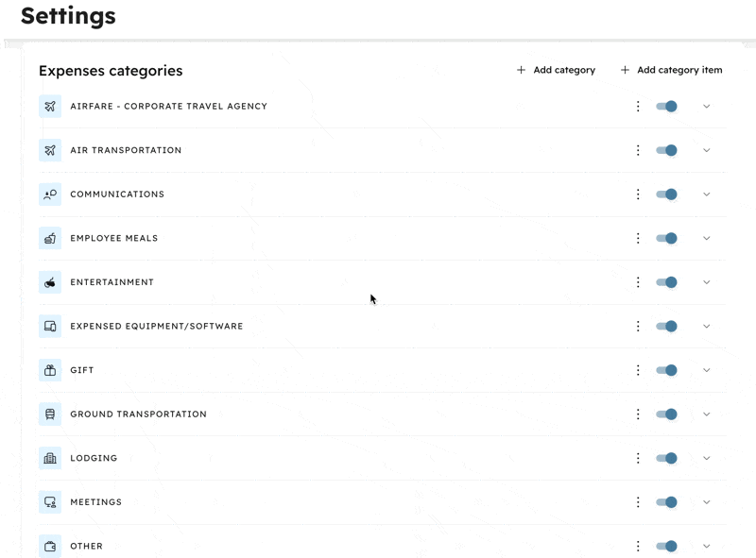Image resolution: width=756 pixels, height=558 pixels.
Task: Disable the Airfare - Corporate Travel Agency toggle
Action: click(667, 106)
